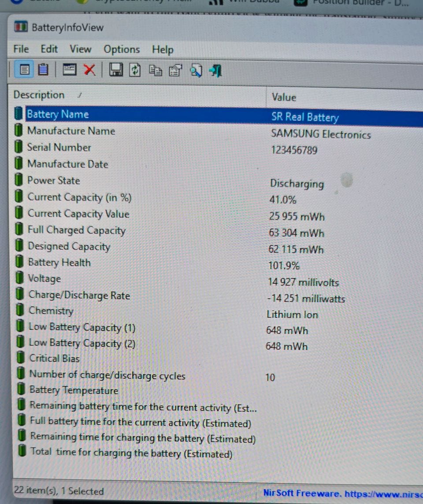Click the 123456789 serial value

(294, 150)
